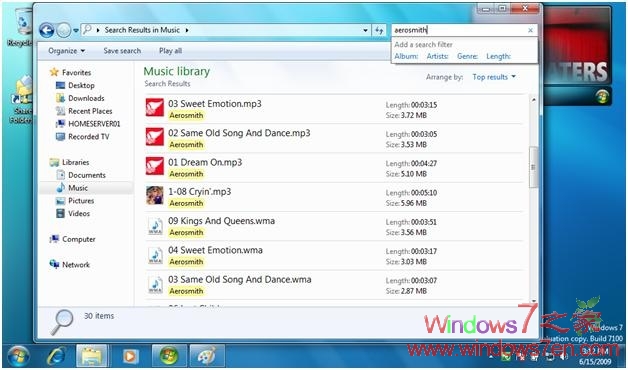
Task: Select the Music library in sidebar
Action: click(72, 188)
